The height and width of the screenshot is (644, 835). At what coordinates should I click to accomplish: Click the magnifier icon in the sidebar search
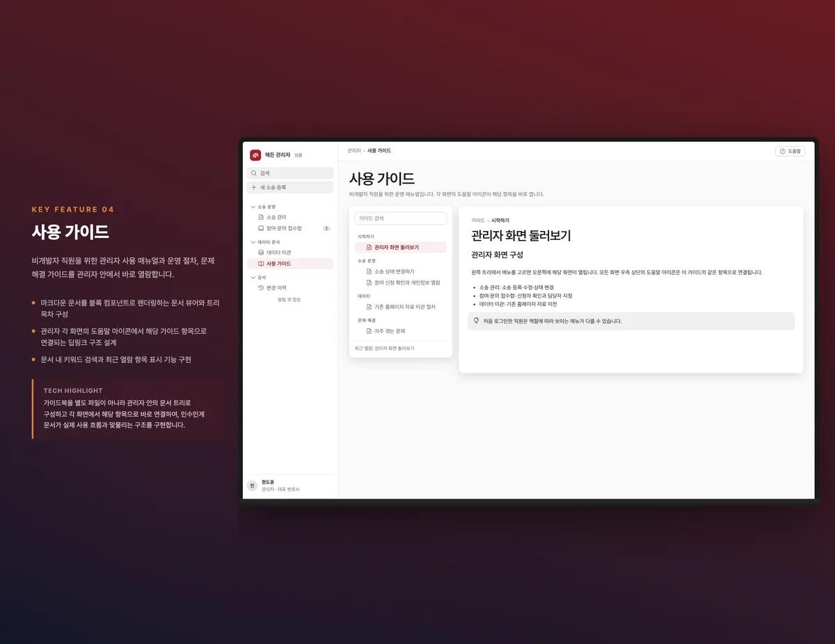[x=254, y=173]
